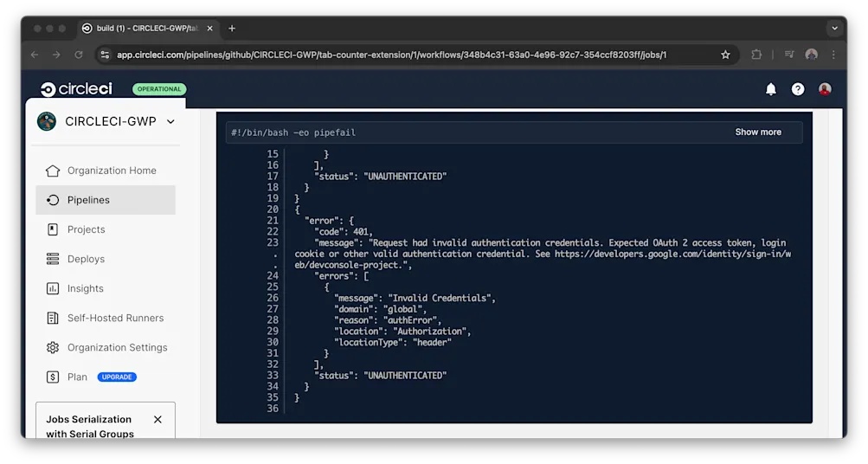
Task: Open the Chrome profile avatar
Action: (x=812, y=55)
